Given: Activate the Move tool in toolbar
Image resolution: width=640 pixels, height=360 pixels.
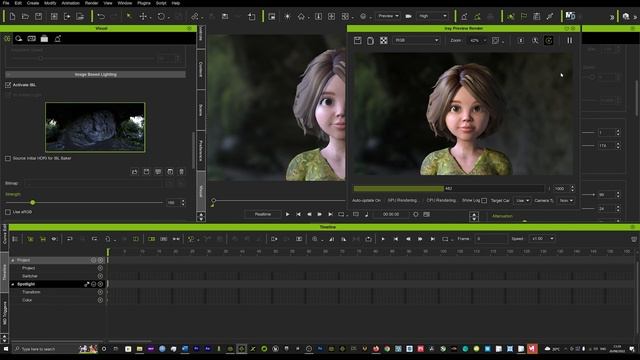Looking at the screenshot, I should click(143, 16).
